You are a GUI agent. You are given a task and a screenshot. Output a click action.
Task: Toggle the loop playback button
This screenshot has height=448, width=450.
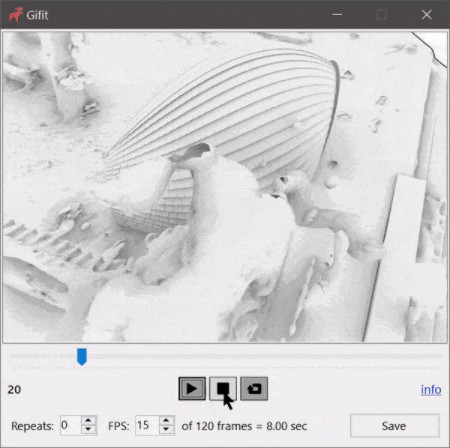254,388
